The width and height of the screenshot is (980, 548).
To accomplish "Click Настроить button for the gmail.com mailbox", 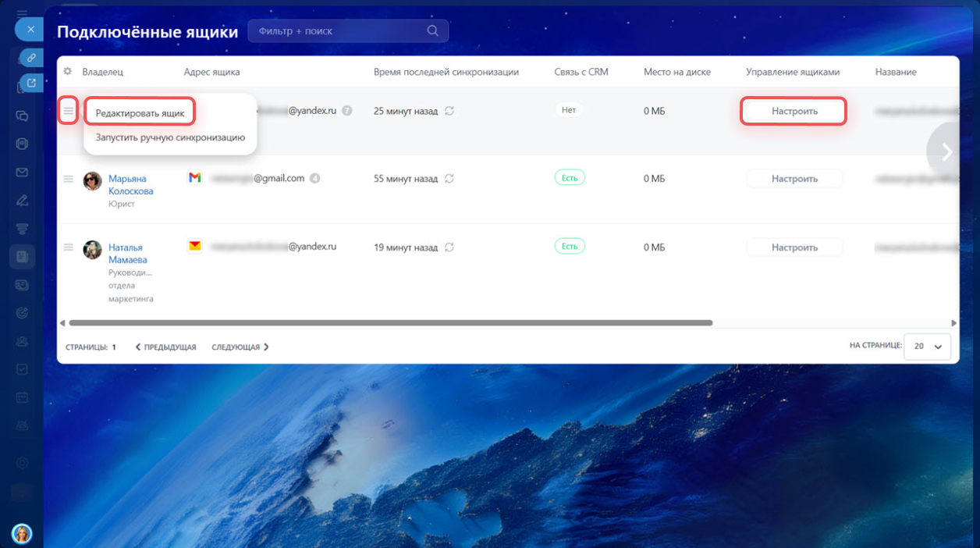I will [794, 179].
